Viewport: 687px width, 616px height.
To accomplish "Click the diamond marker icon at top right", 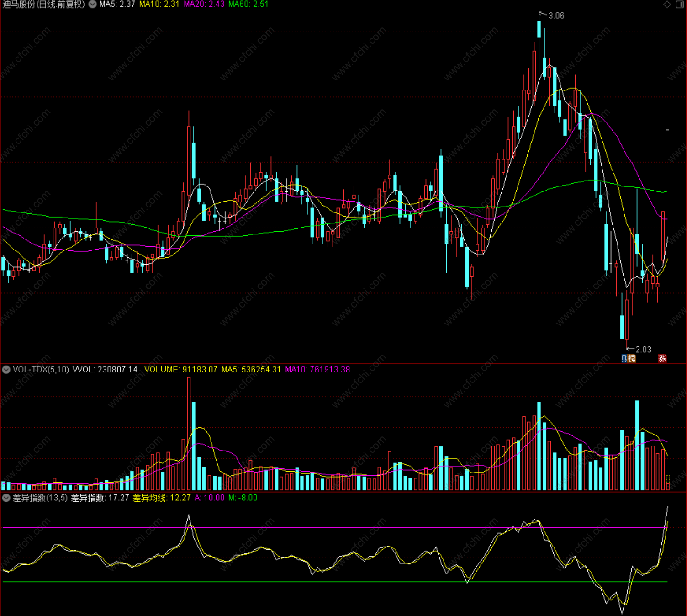I will tap(667, 5).
